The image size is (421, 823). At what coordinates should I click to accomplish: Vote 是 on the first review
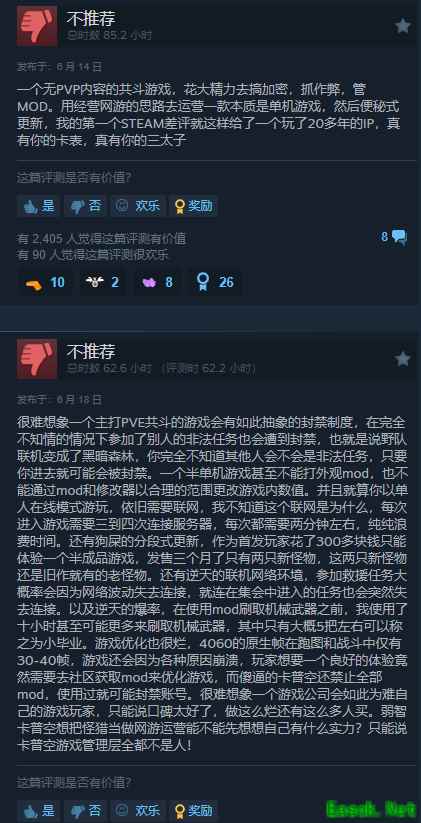pyautogui.click(x=38, y=206)
